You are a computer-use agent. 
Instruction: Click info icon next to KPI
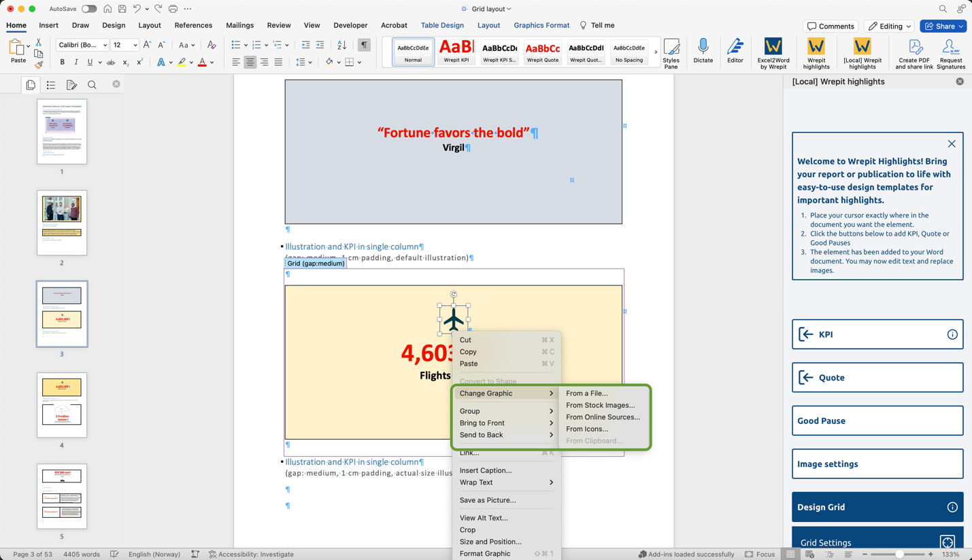point(952,334)
